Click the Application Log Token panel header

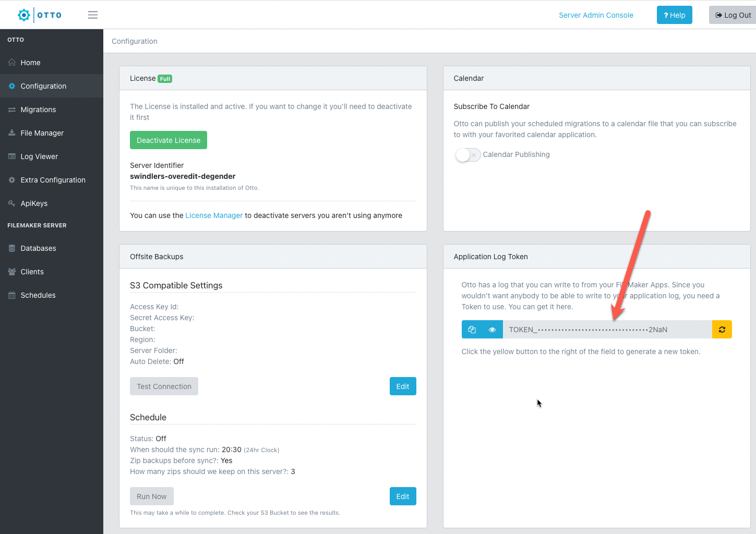[x=596, y=257]
